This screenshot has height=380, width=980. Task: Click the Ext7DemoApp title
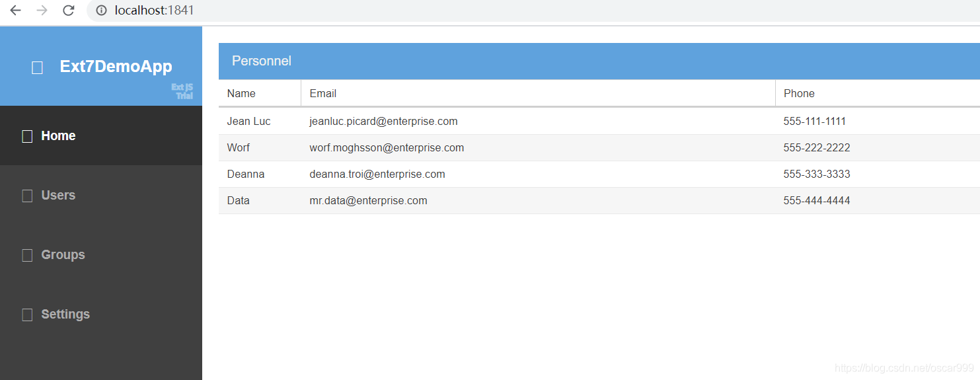(116, 66)
